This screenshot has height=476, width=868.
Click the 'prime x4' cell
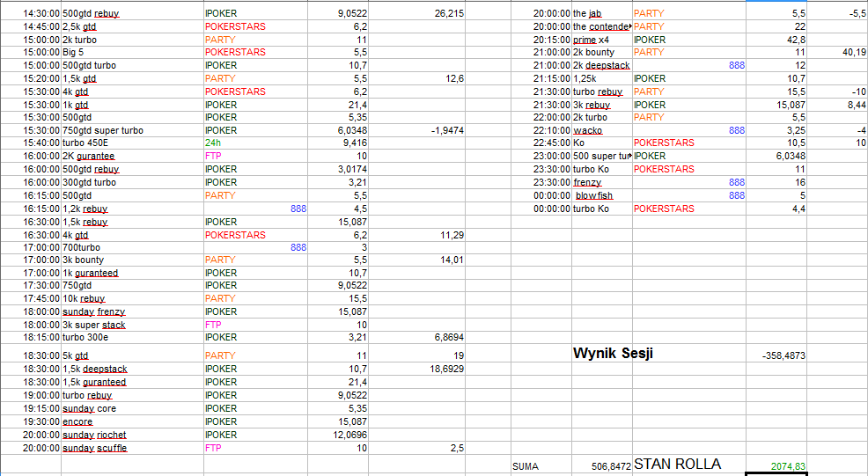tap(602, 40)
